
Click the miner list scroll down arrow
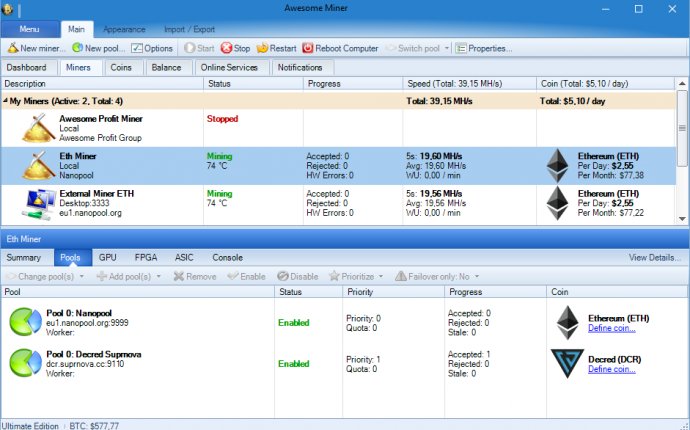[x=682, y=218]
